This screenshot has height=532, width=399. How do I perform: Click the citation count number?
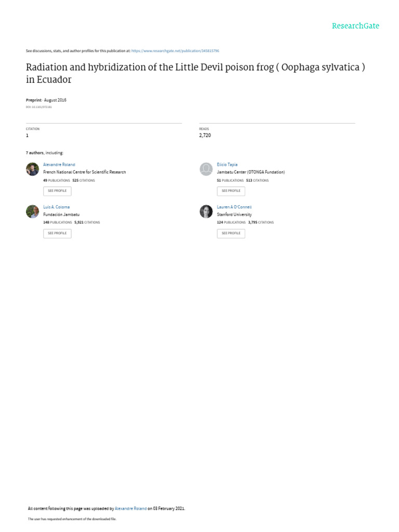pos(27,136)
